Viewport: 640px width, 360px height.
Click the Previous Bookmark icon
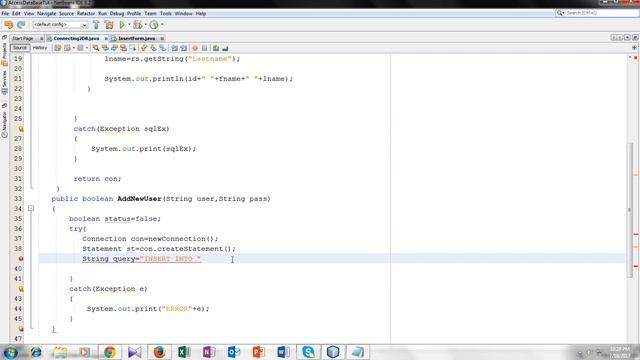coord(144,48)
